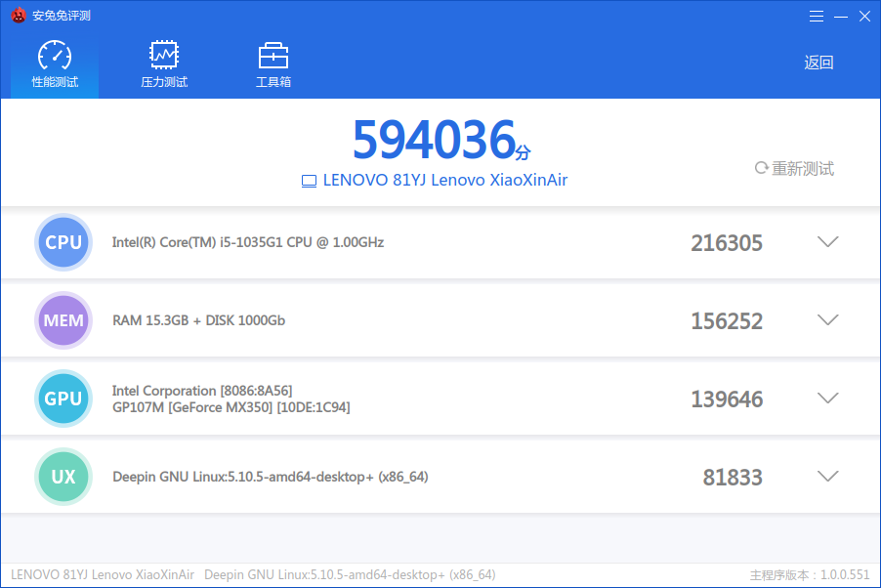Click the UX circle badge
Image resolution: width=881 pixels, height=588 pixels.
pyautogui.click(x=63, y=477)
